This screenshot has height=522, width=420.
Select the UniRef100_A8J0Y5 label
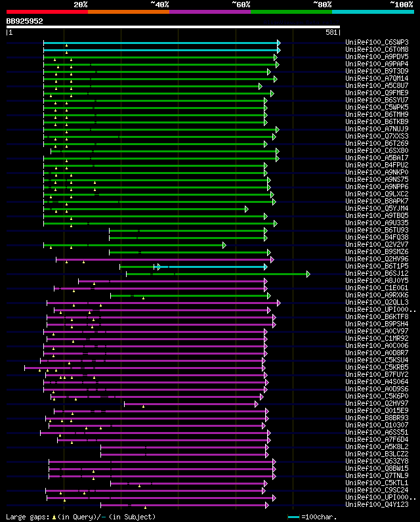377,280
